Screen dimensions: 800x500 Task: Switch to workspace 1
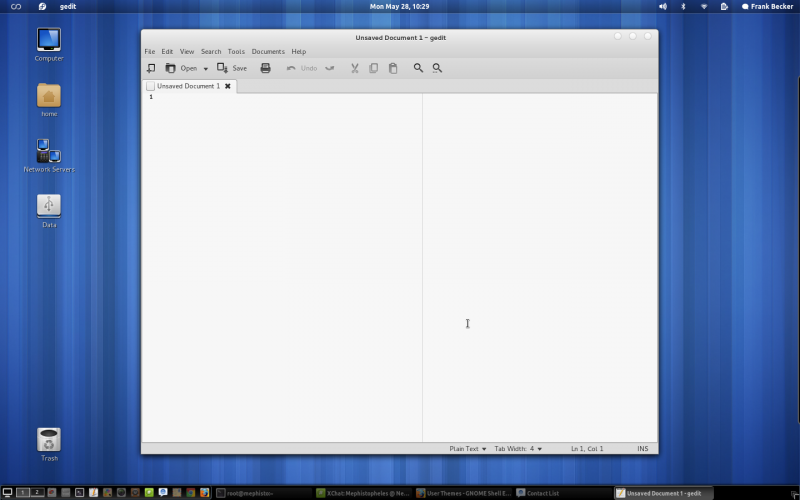pos(22,492)
